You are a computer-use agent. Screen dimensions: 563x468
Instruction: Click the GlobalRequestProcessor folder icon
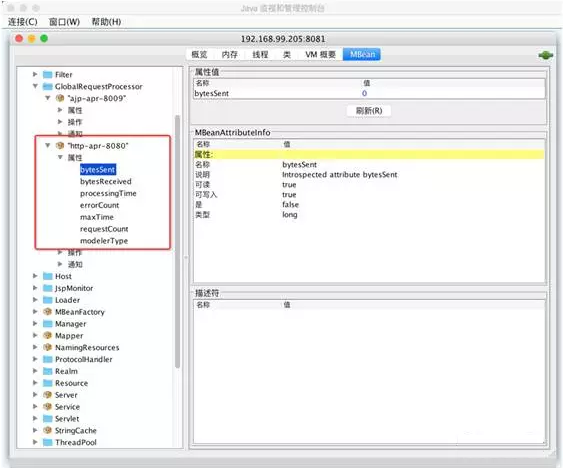[x=48, y=86]
